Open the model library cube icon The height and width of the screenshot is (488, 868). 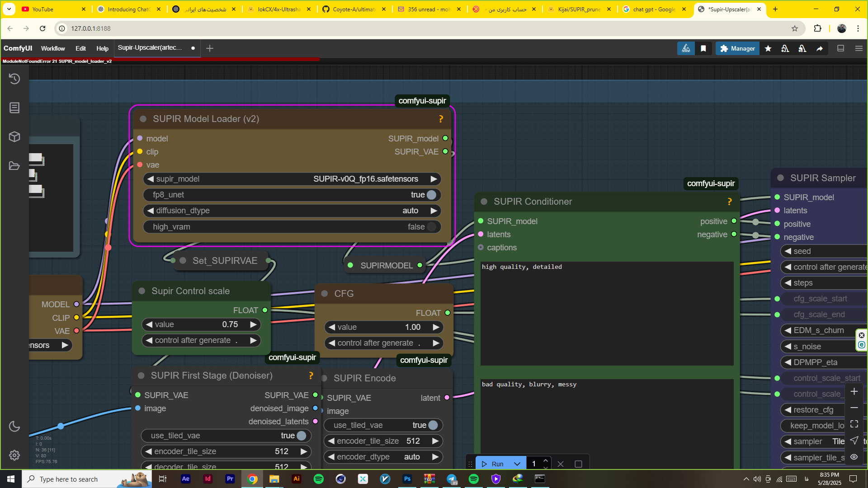tap(14, 136)
